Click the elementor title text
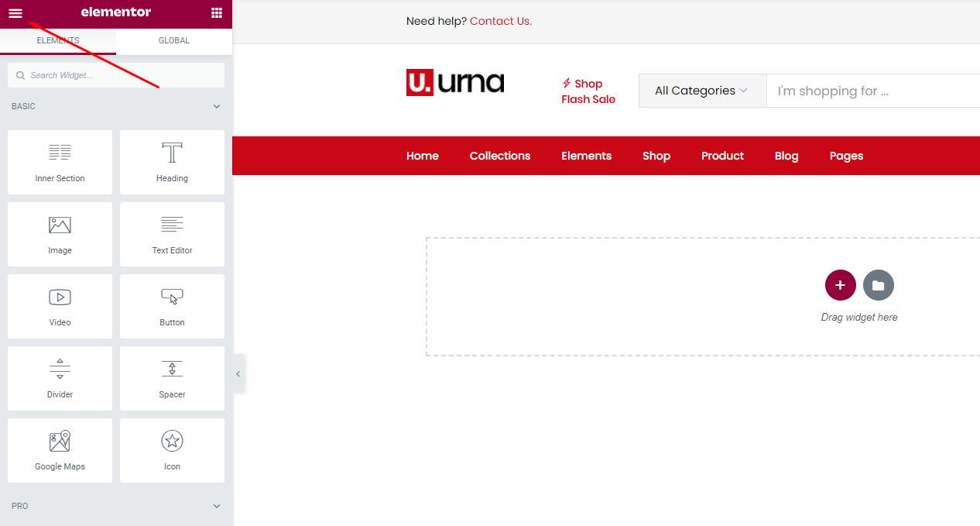Screen dimensions: 980x526 coord(116,12)
